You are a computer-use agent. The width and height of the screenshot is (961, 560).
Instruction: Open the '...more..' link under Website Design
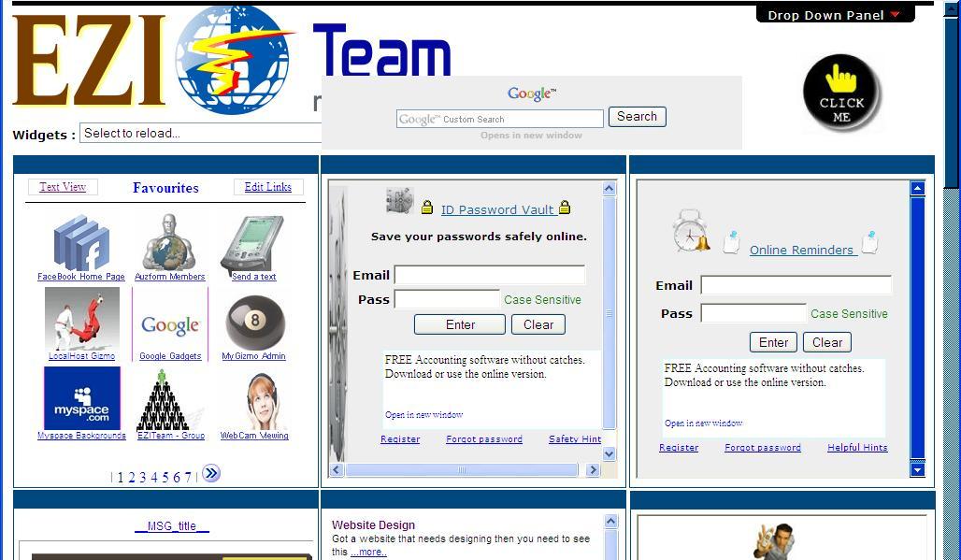[368, 552]
